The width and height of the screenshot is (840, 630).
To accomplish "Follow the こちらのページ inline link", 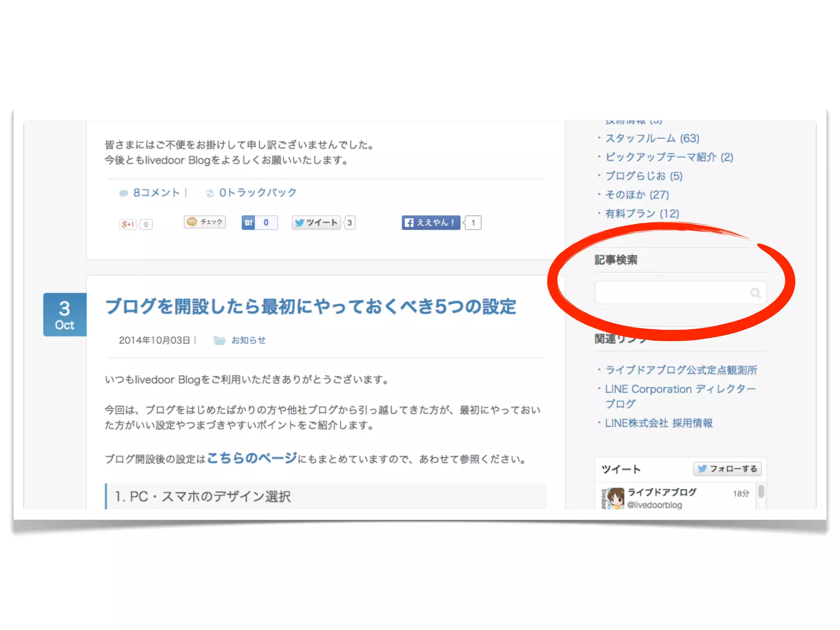I will (252, 458).
